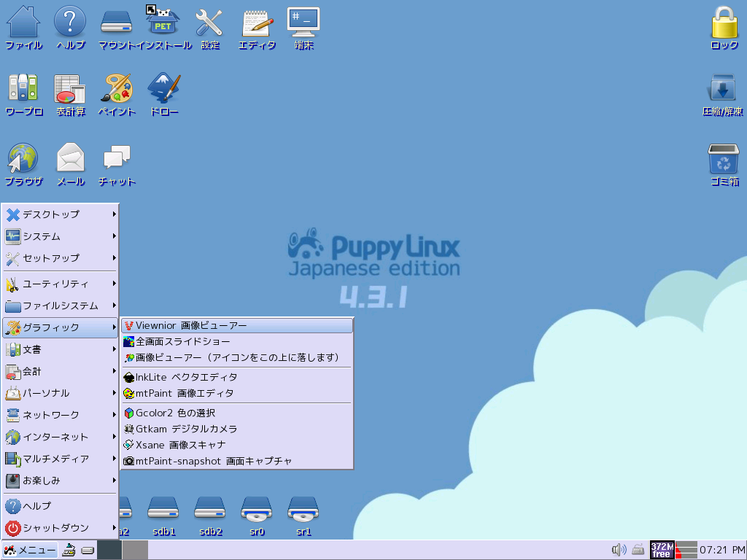Click the 372M free memory indicator
The image size is (747, 560).
point(661,550)
